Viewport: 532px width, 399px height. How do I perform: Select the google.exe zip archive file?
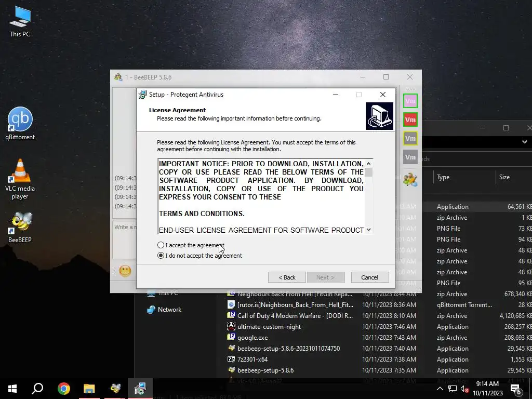pos(252,338)
